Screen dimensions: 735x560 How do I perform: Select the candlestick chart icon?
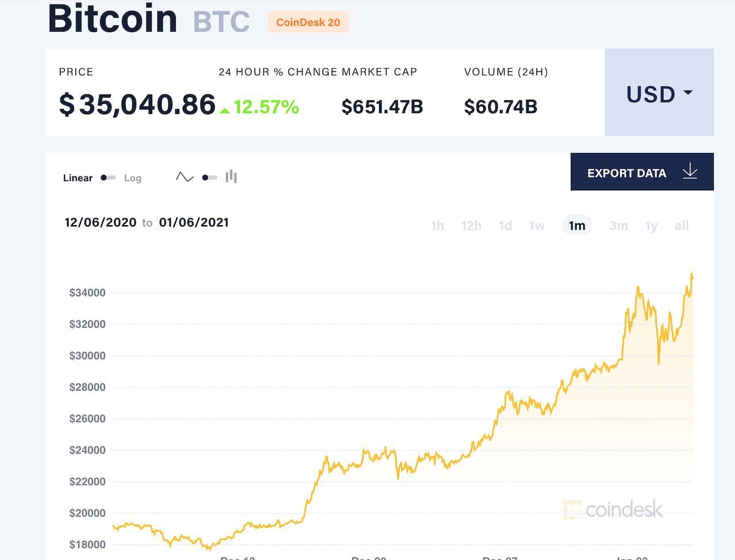point(231,176)
